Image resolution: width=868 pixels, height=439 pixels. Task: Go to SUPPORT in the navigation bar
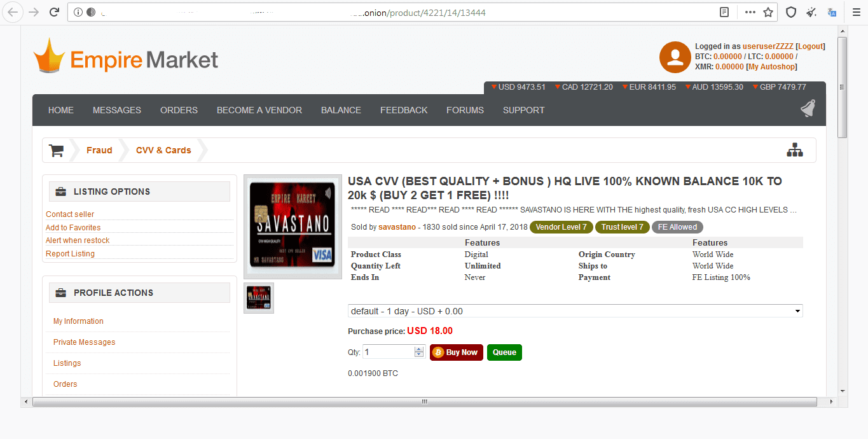pyautogui.click(x=523, y=110)
